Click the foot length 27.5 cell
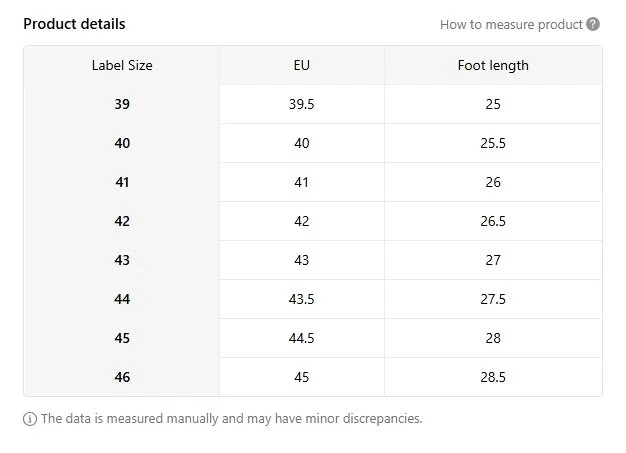Viewport: 626px width, 453px height. tap(493, 299)
